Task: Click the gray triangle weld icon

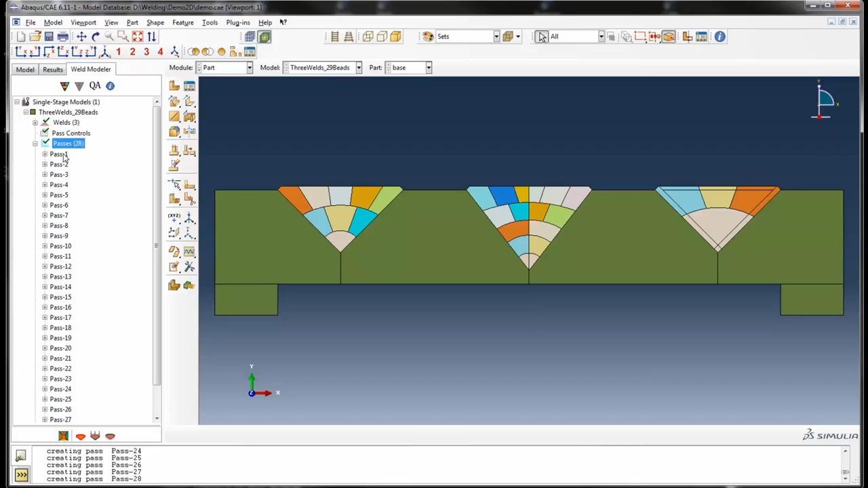Action: (79, 85)
